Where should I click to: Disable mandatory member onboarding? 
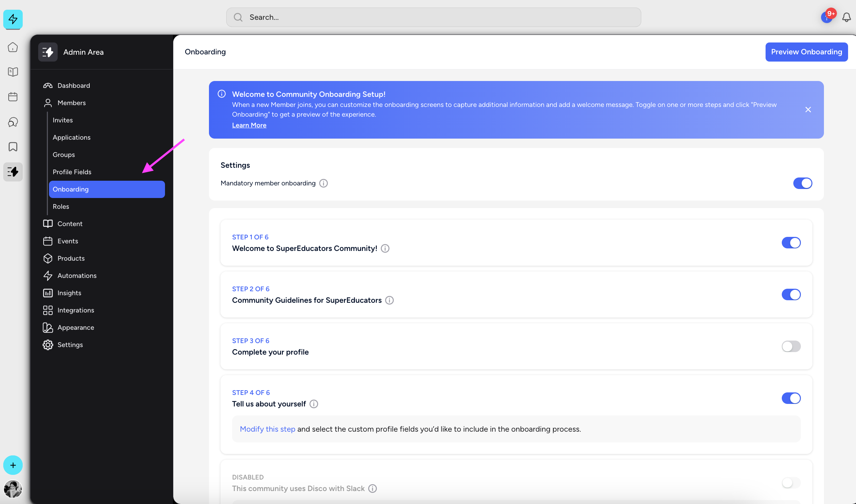803,183
